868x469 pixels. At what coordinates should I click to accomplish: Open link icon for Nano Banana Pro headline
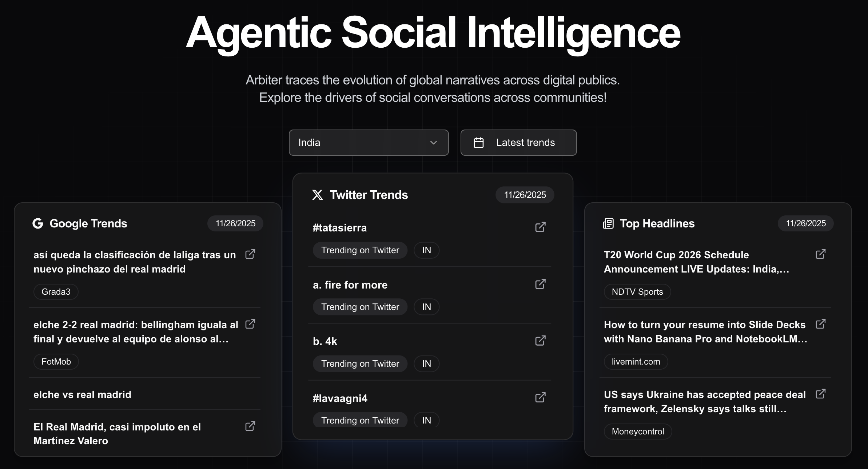[821, 324]
